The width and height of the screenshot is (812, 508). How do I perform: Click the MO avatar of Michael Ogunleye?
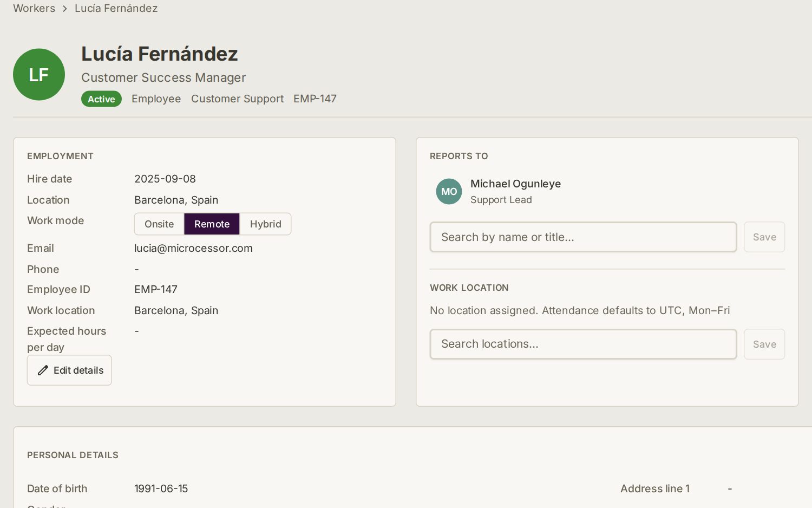(x=449, y=192)
